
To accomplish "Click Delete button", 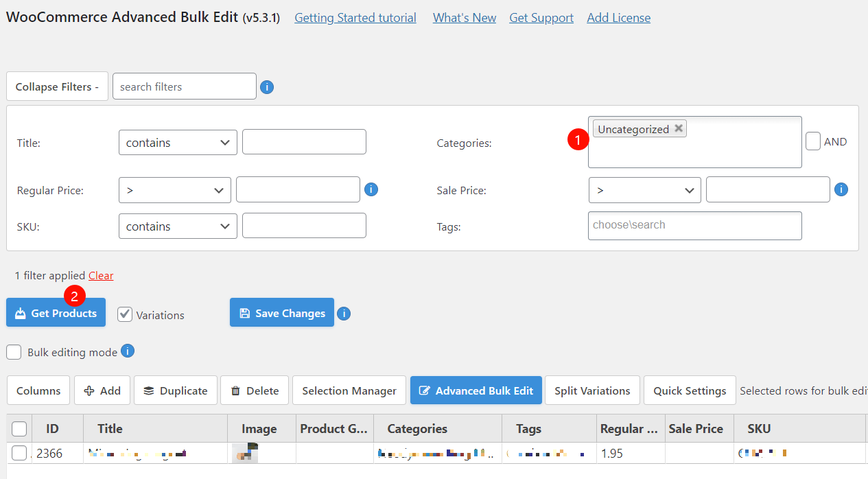I will point(255,390).
